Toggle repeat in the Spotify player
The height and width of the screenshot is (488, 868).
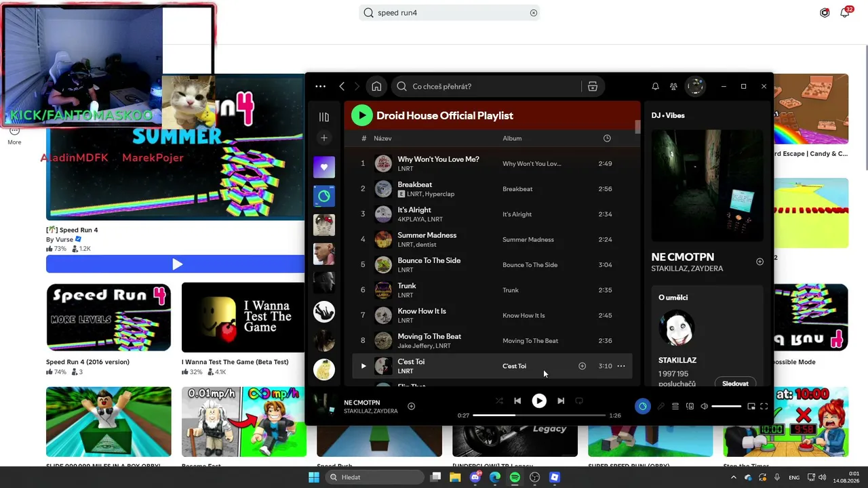tap(579, 401)
